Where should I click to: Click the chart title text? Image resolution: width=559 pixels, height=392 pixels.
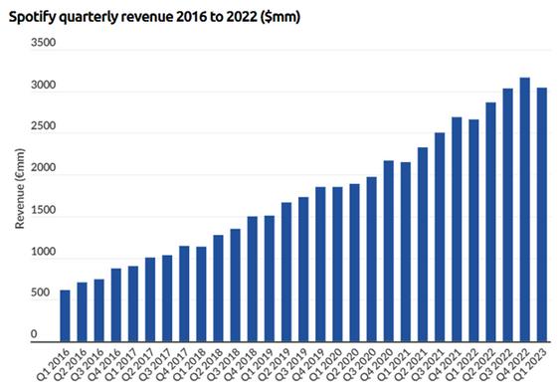pos(154,17)
